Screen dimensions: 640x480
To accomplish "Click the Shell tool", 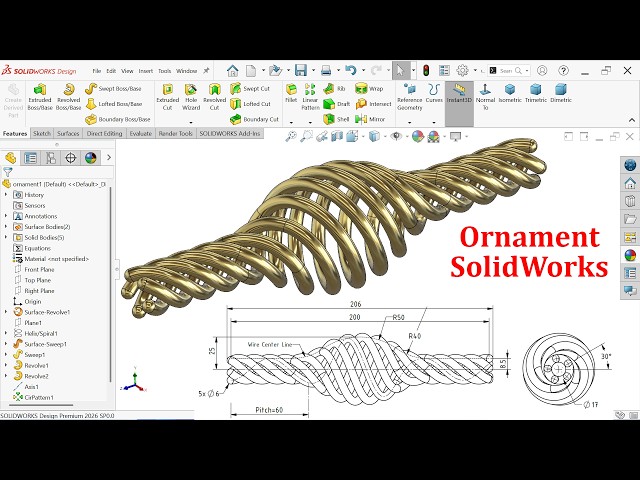I will tap(336, 119).
